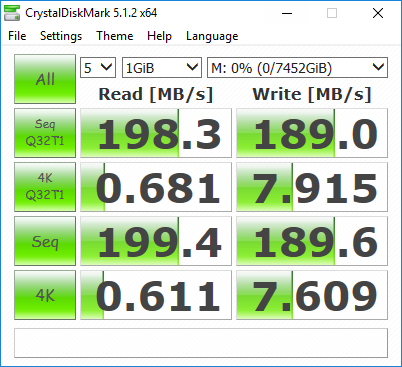The width and height of the screenshot is (402, 367).
Task: Select the Seq write result 189.6
Action: point(312,241)
